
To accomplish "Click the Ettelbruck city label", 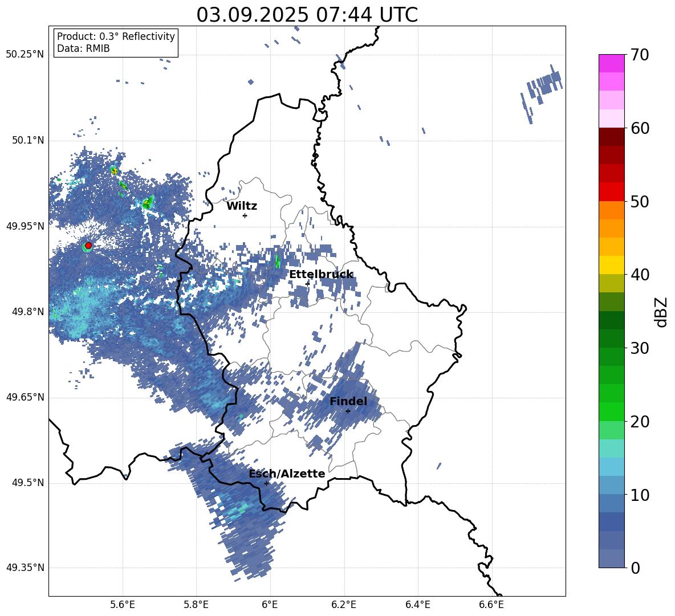I will pyautogui.click(x=321, y=275).
